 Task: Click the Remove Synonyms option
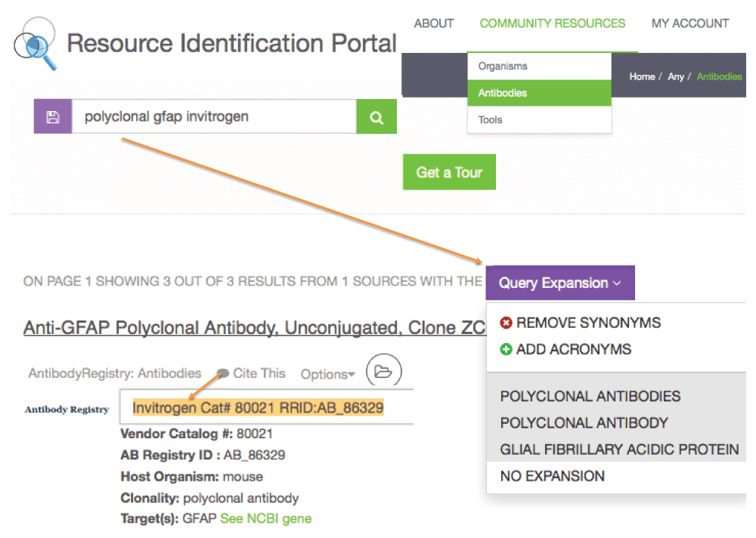click(x=588, y=323)
